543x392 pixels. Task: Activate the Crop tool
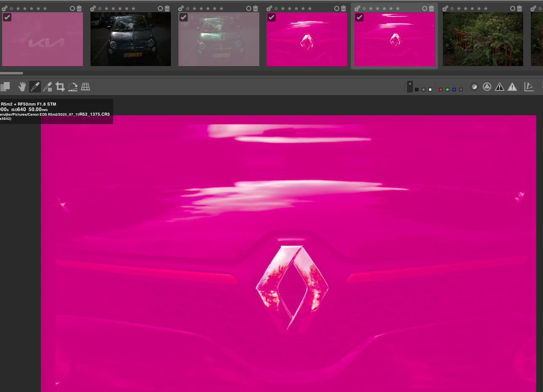[x=60, y=87]
